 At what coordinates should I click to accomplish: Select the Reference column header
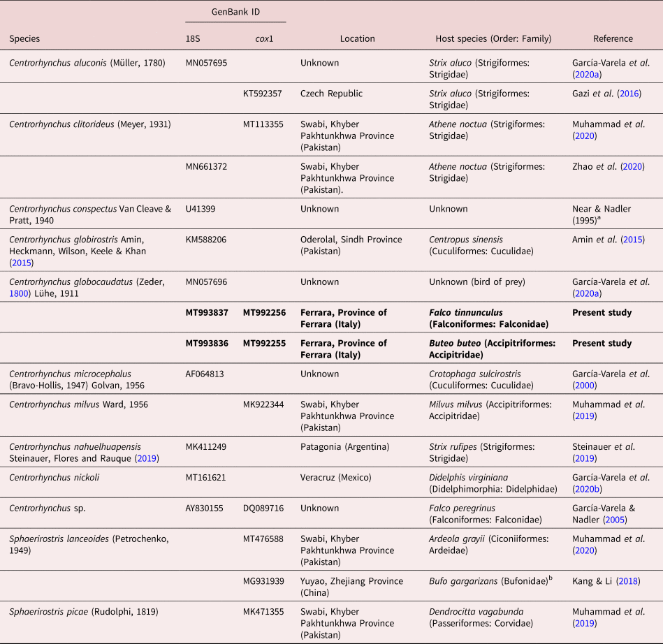tap(613, 39)
